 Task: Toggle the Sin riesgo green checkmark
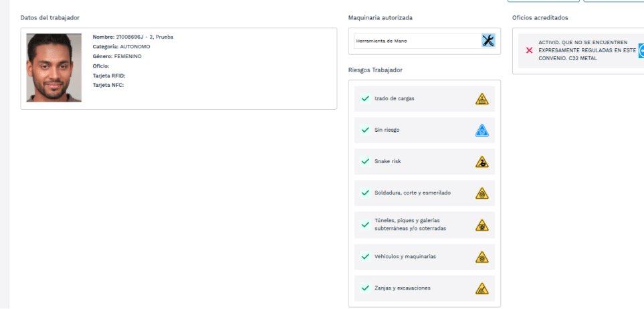365,130
